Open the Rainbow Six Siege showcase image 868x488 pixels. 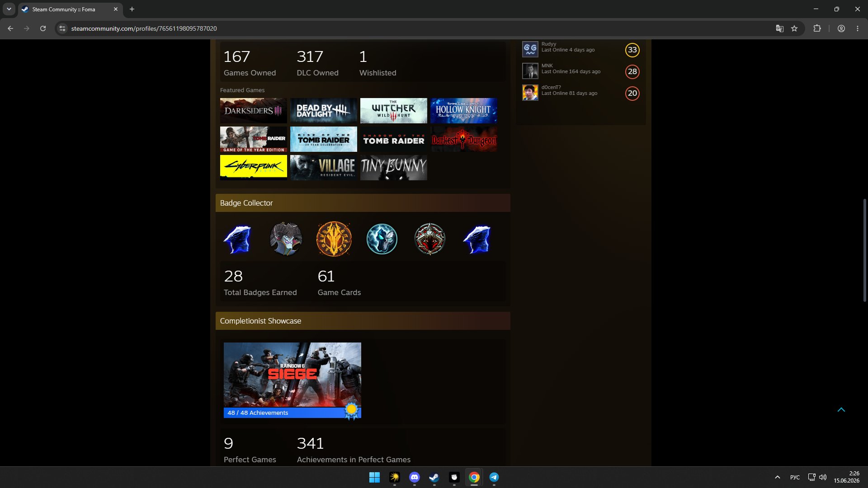[x=292, y=375]
